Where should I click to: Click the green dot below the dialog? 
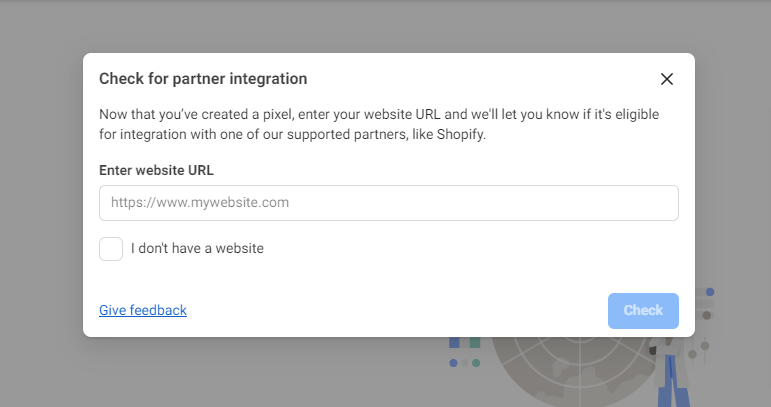point(476,363)
